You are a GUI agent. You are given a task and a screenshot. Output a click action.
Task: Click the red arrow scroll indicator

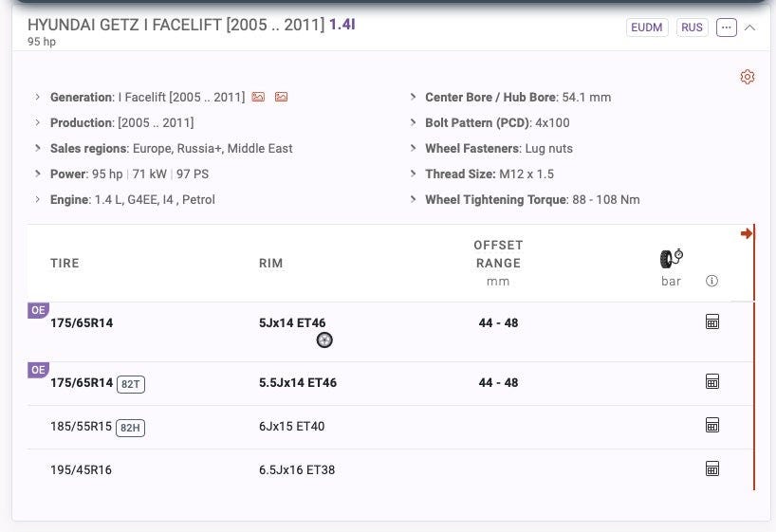747,233
